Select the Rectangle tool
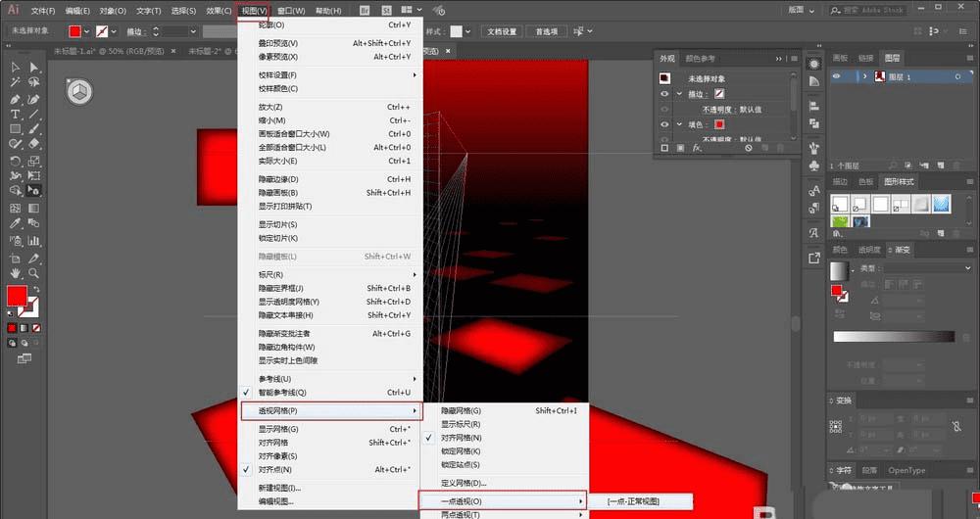980x519 pixels. [x=16, y=129]
